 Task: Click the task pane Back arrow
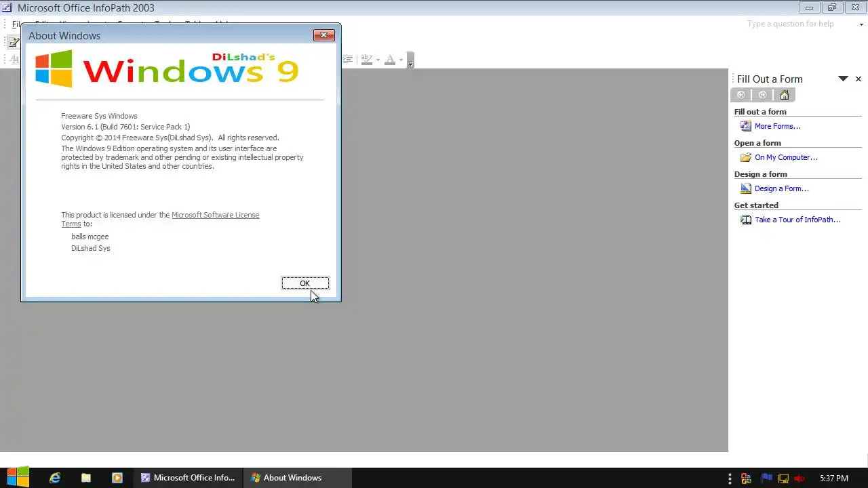click(x=741, y=95)
